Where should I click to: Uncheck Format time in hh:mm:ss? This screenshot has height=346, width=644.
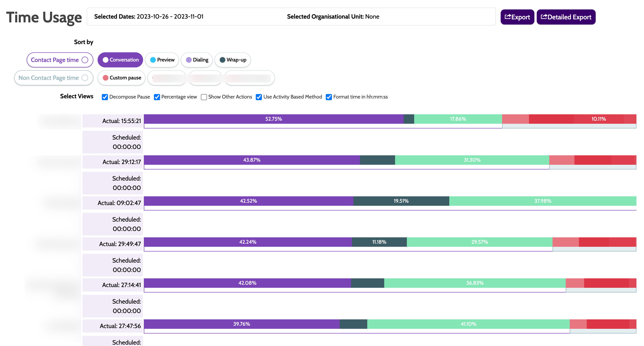pyautogui.click(x=329, y=97)
